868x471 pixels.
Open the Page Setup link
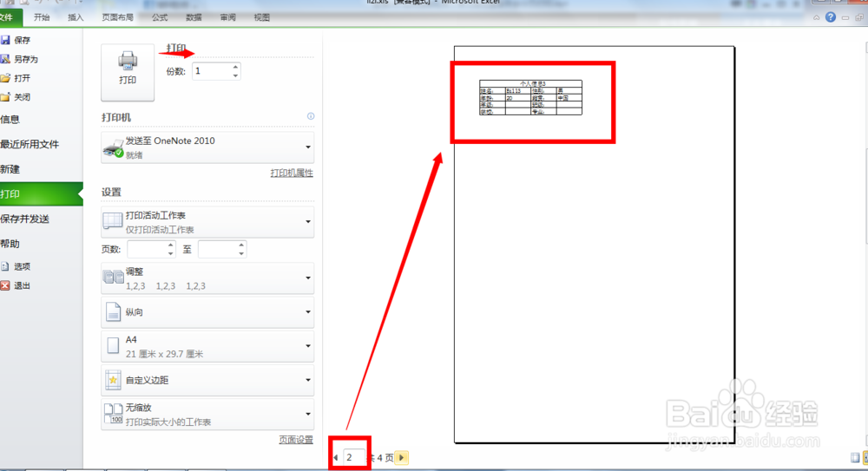click(x=296, y=440)
